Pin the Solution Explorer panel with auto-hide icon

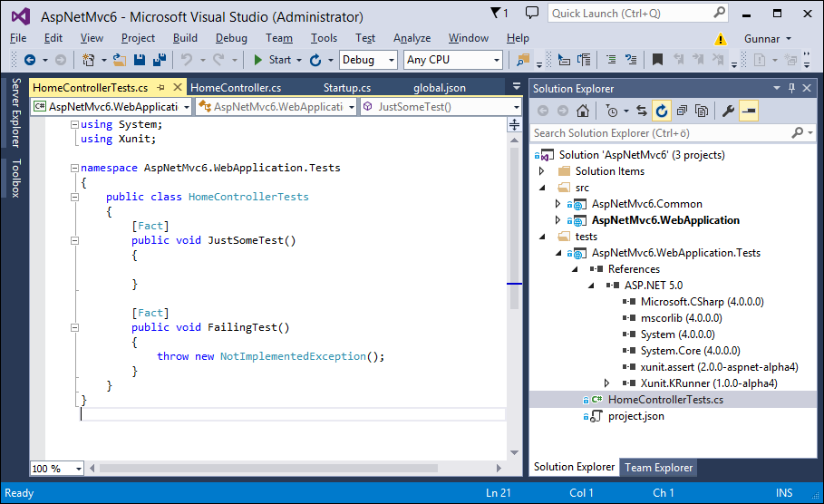pyautogui.click(x=792, y=88)
